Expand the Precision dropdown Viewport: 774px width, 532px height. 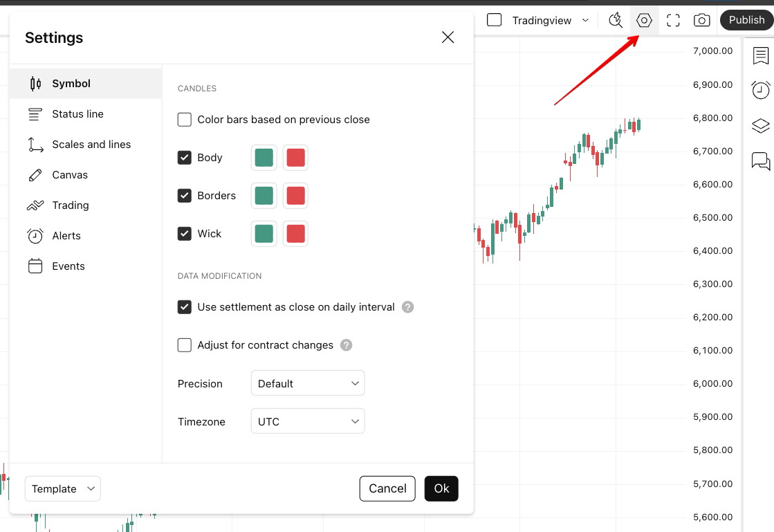(x=308, y=383)
